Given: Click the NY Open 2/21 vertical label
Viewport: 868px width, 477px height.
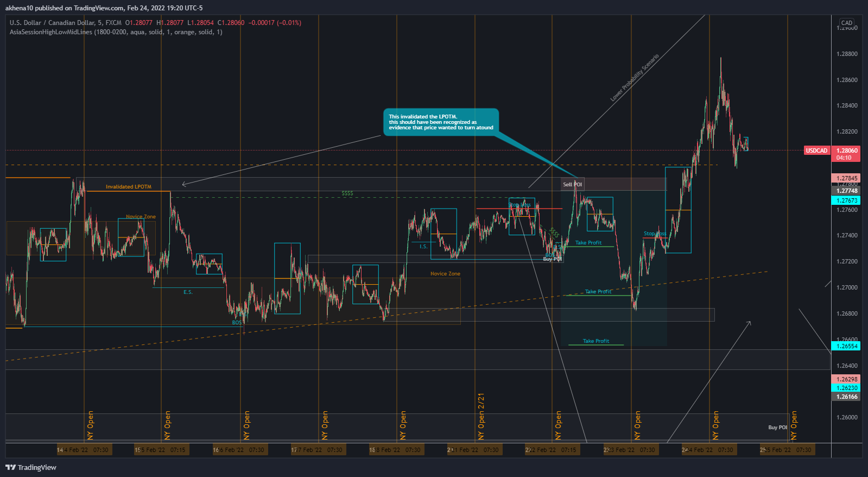Looking at the screenshot, I should point(481,417).
